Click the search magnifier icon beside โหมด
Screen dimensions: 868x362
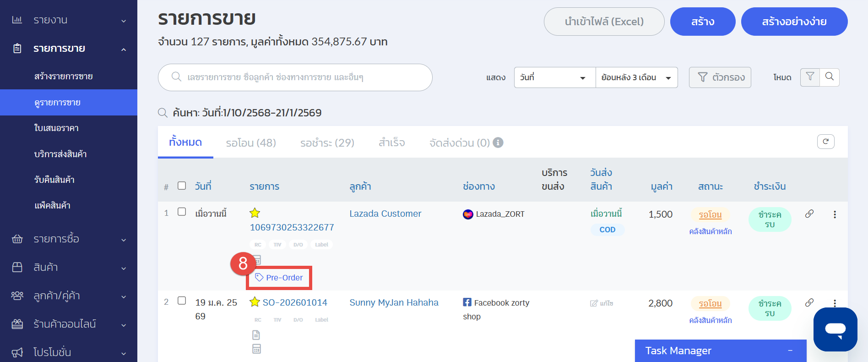830,77
